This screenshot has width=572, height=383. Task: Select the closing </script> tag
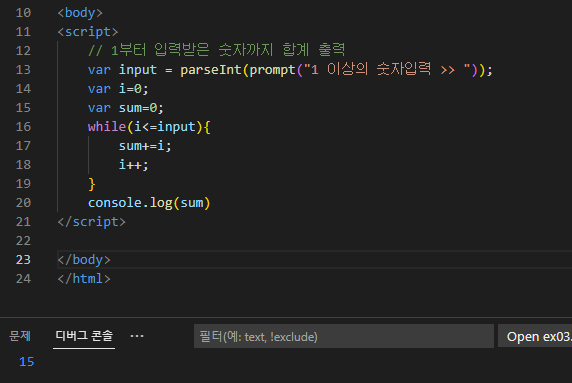point(91,222)
